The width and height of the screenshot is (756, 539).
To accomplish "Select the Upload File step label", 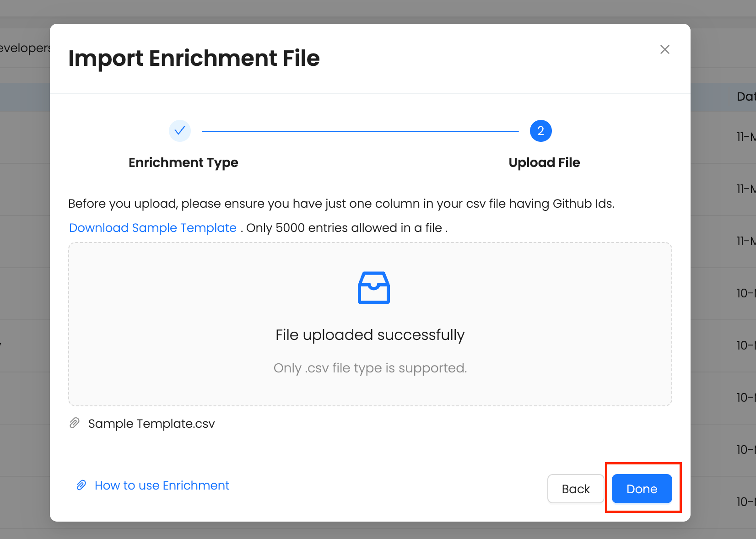I will pyautogui.click(x=544, y=162).
